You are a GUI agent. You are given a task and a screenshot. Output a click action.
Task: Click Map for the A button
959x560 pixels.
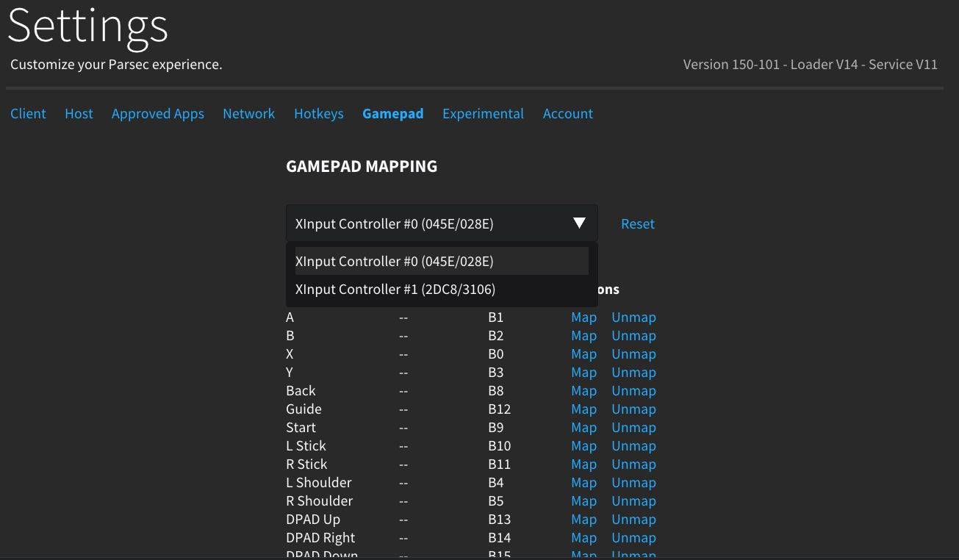583,317
